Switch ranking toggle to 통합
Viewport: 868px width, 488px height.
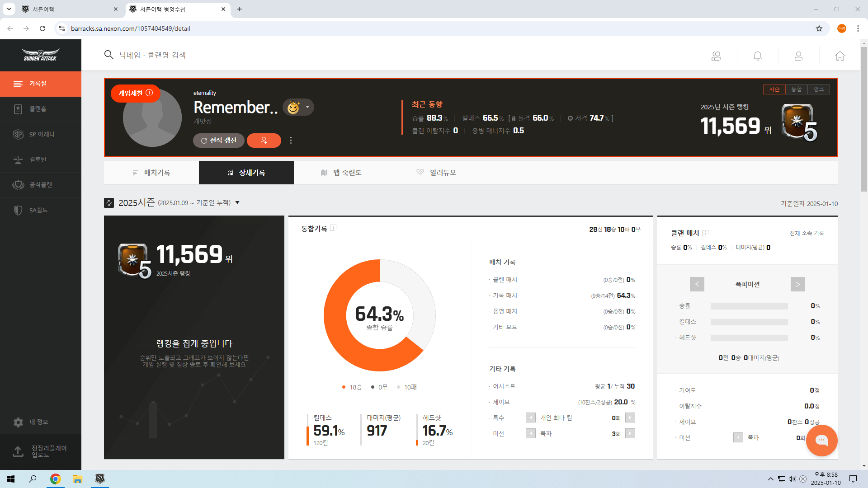coord(796,89)
